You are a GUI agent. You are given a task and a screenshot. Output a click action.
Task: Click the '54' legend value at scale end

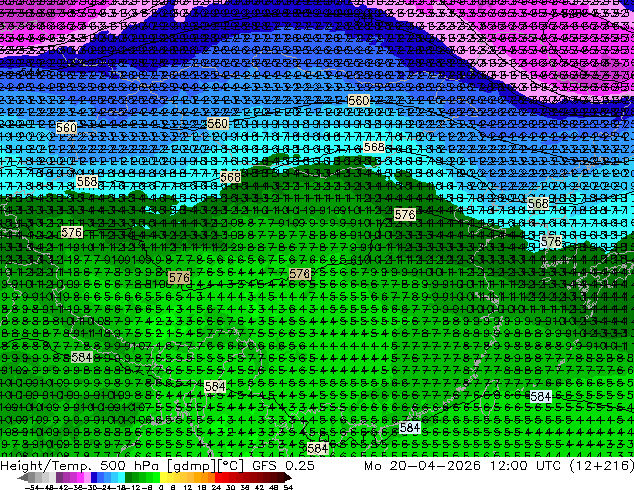[288, 487]
